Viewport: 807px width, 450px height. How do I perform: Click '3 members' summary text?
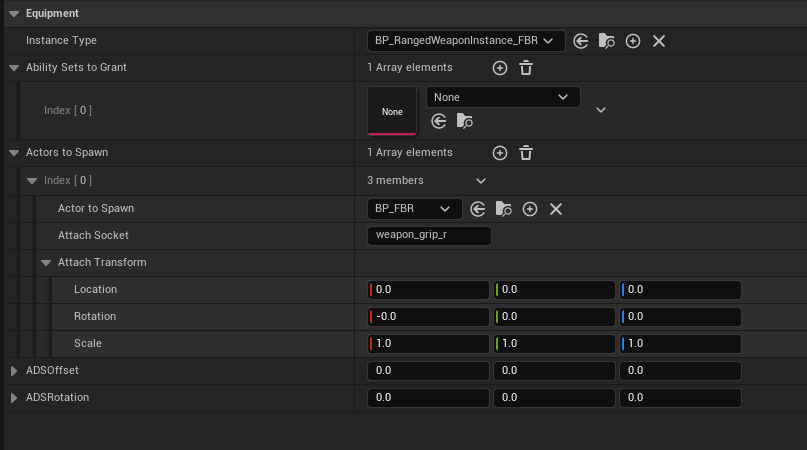click(x=395, y=181)
